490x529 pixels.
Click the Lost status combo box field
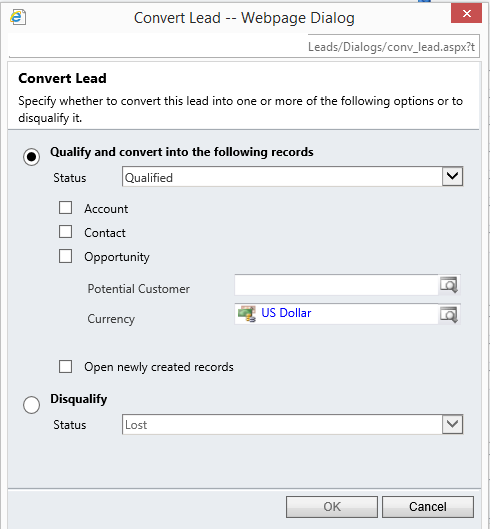(x=292, y=424)
